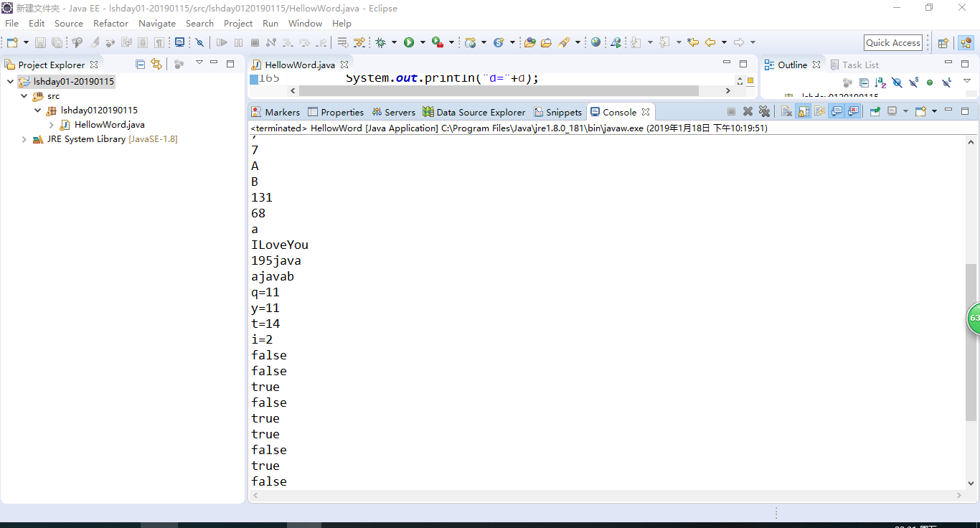Pin the Console view
The width and height of the screenshot is (980, 528).
tap(875, 112)
